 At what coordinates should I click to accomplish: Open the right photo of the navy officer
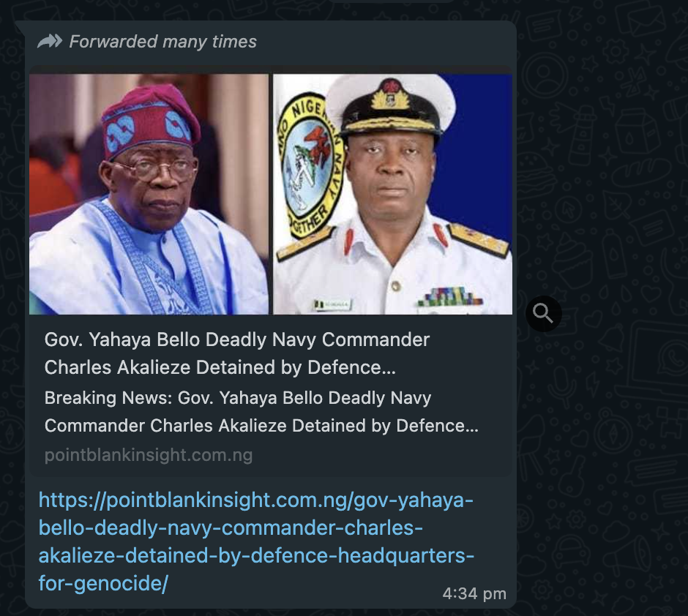(x=393, y=194)
